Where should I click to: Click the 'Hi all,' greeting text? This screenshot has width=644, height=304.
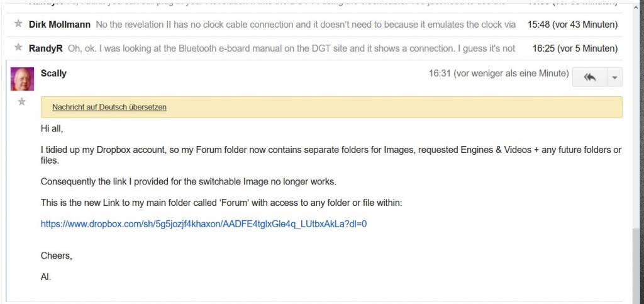pos(52,128)
